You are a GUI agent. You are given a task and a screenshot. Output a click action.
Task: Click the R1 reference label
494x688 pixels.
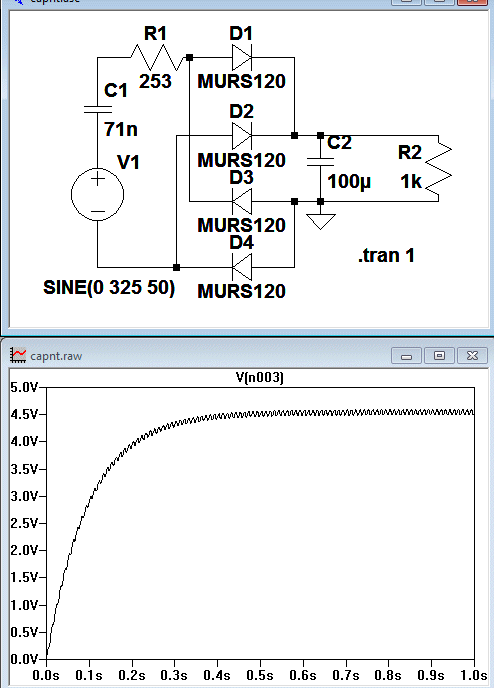point(155,33)
